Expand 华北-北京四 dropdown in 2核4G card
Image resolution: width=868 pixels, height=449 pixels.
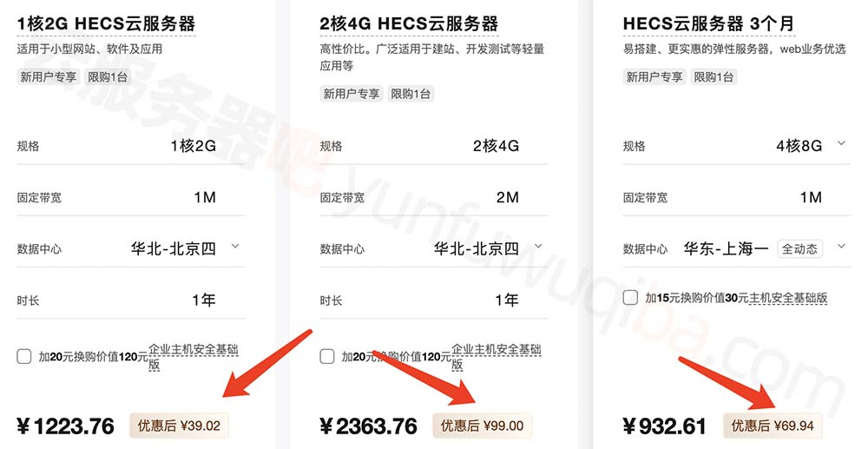[538, 247]
